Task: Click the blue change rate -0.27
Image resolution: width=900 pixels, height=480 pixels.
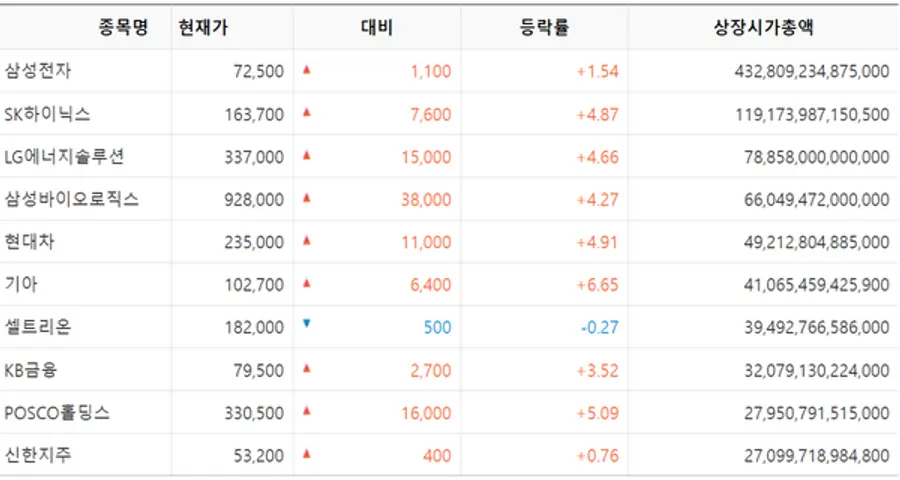Action: 600,327
